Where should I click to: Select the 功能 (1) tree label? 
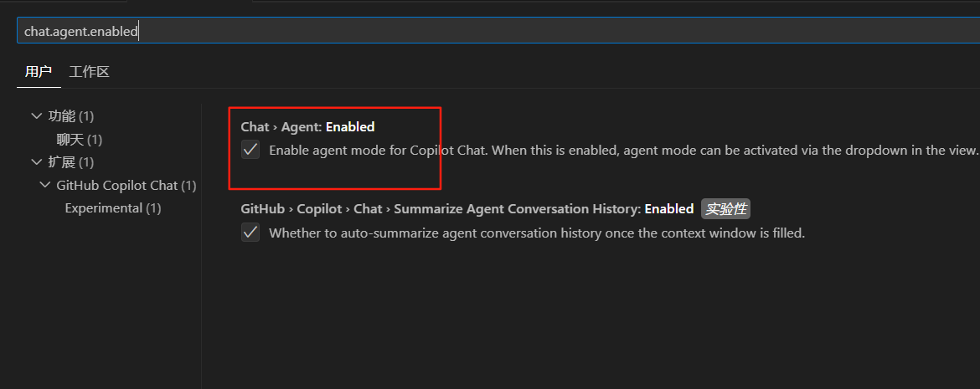pyautogui.click(x=70, y=116)
